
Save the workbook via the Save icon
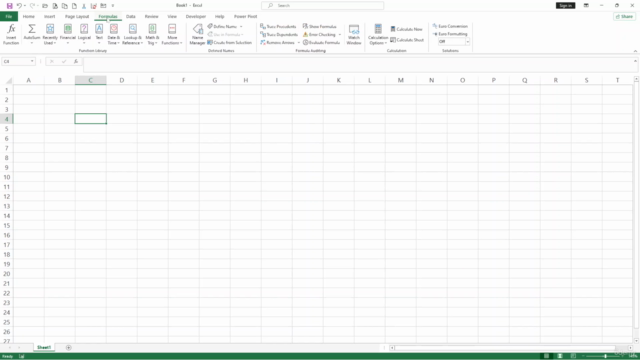pyautogui.click(x=9, y=6)
